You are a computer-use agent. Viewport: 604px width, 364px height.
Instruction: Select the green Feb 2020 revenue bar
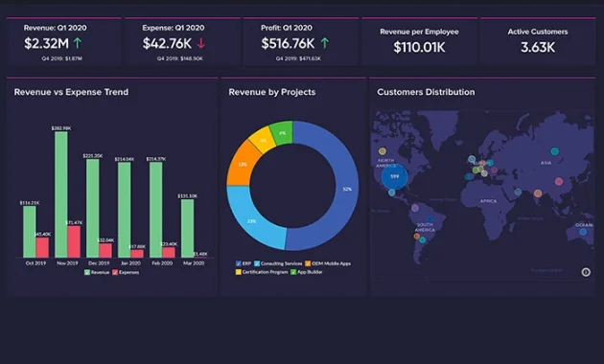156,210
